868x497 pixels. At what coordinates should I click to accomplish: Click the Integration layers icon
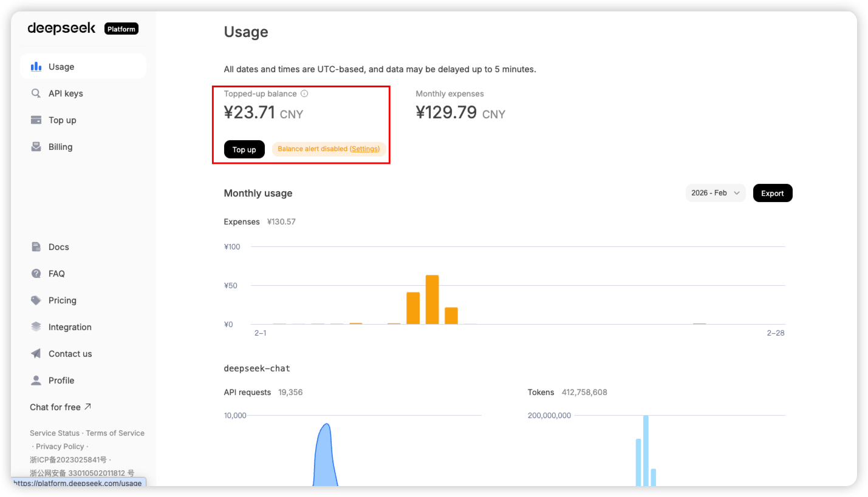(x=36, y=327)
